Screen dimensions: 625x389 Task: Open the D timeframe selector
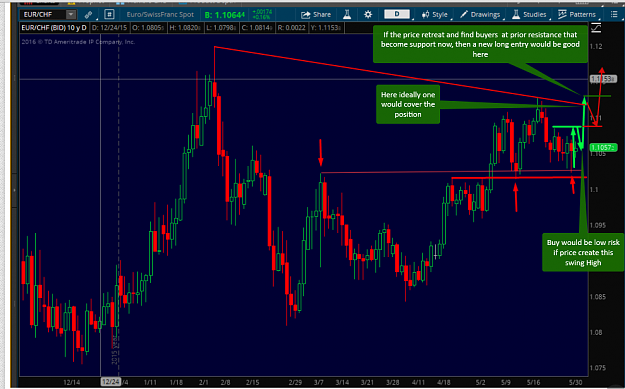(397, 14)
